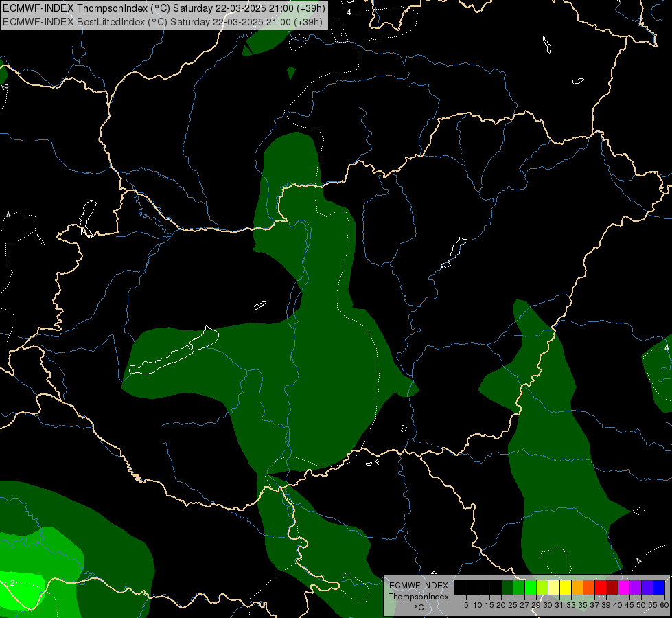Select the orange 33–35 legend swatch
This screenshot has height=618, width=672.
pos(577,587)
